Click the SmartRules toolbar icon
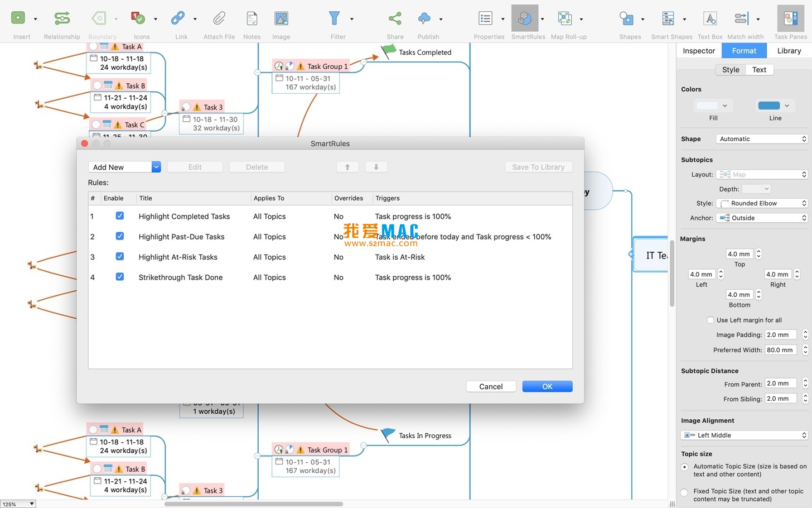Screen dimensions: 812x508 click(x=525, y=18)
